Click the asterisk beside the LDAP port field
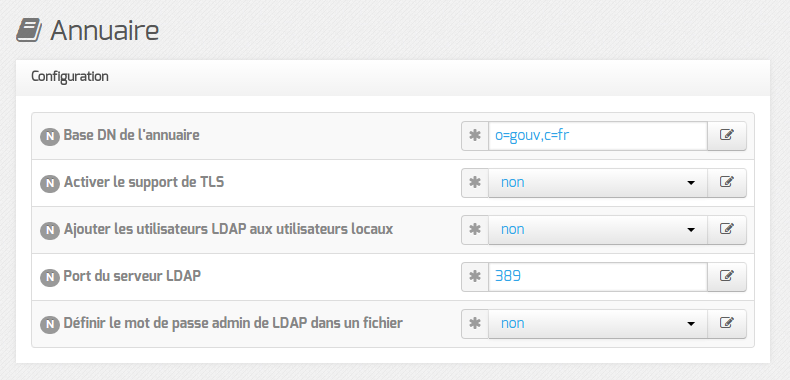 [x=475, y=276]
